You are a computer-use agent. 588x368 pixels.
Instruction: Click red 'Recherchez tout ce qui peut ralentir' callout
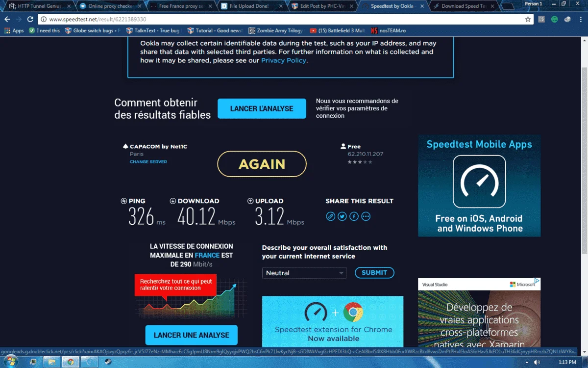pos(175,285)
